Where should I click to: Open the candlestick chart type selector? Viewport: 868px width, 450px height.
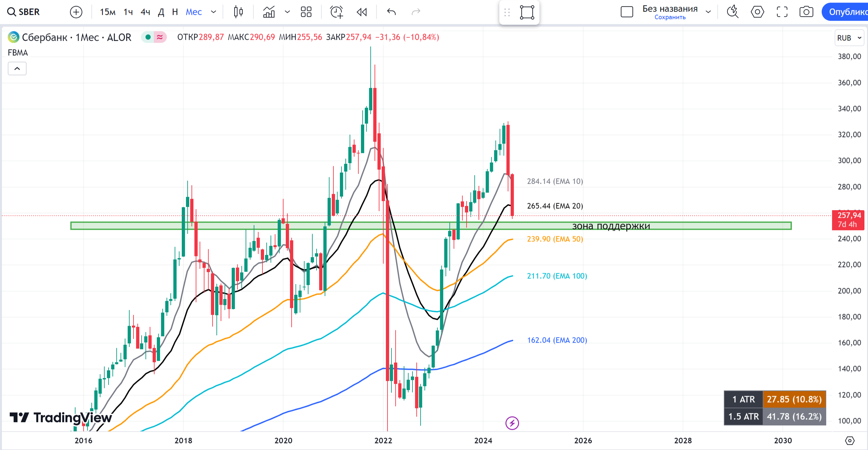[238, 12]
